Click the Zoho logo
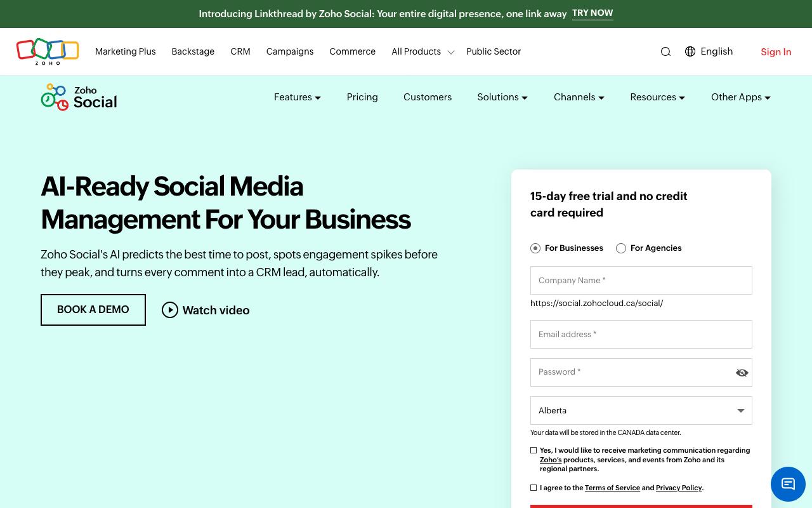This screenshot has height=508, width=812. [x=48, y=51]
